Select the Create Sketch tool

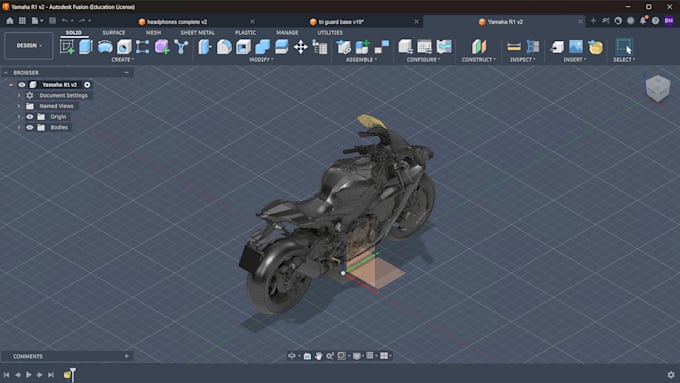point(67,47)
